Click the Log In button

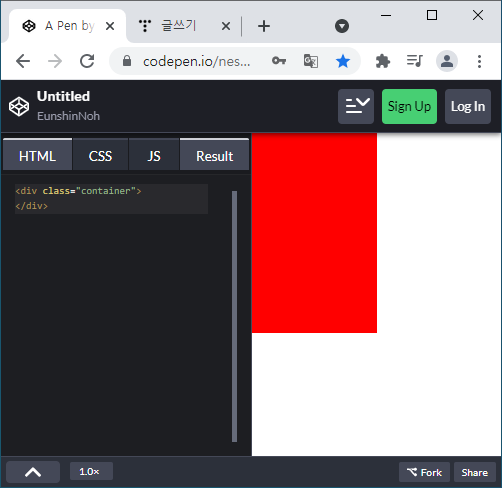tap(468, 106)
